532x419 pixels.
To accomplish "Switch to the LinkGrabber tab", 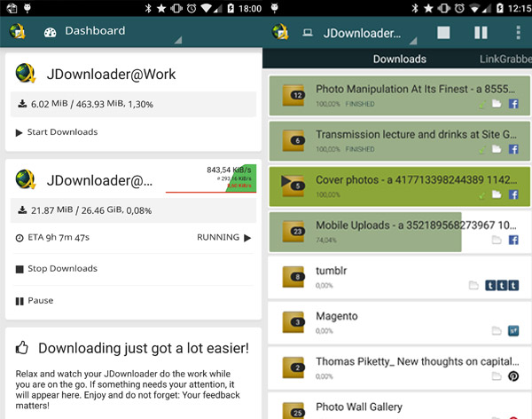I will [505, 59].
